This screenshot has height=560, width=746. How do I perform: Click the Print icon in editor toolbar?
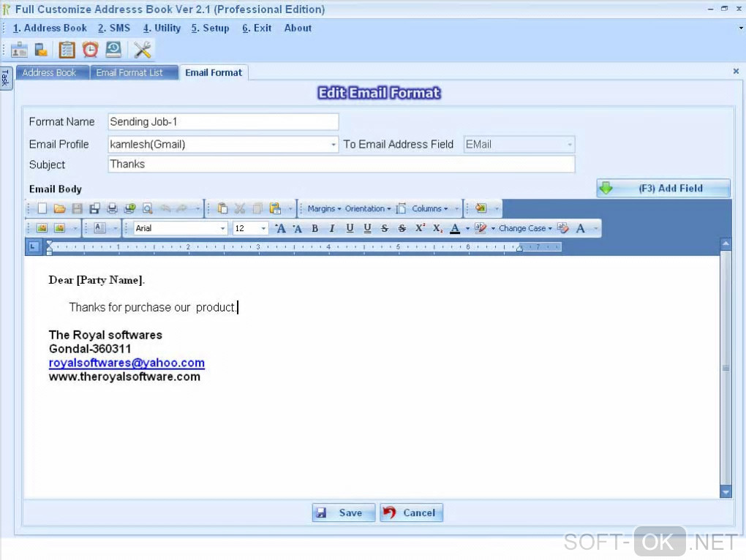point(113,208)
